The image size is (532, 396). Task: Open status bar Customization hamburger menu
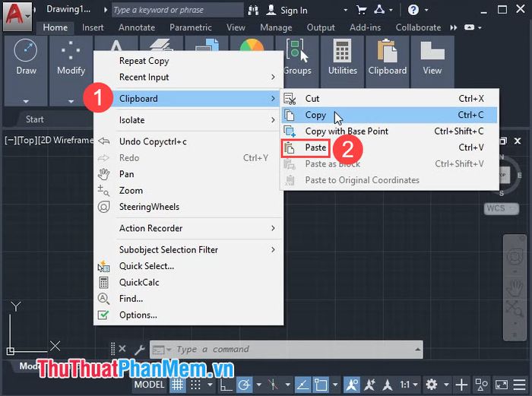[x=519, y=385]
